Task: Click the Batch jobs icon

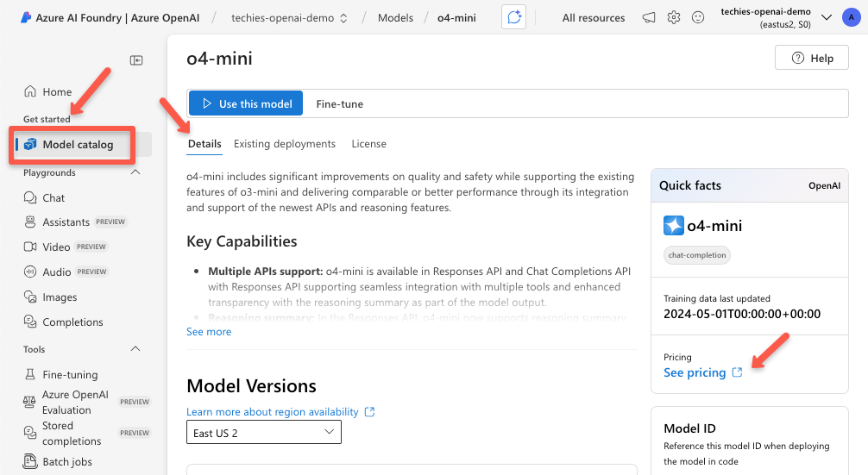Action: click(x=30, y=461)
